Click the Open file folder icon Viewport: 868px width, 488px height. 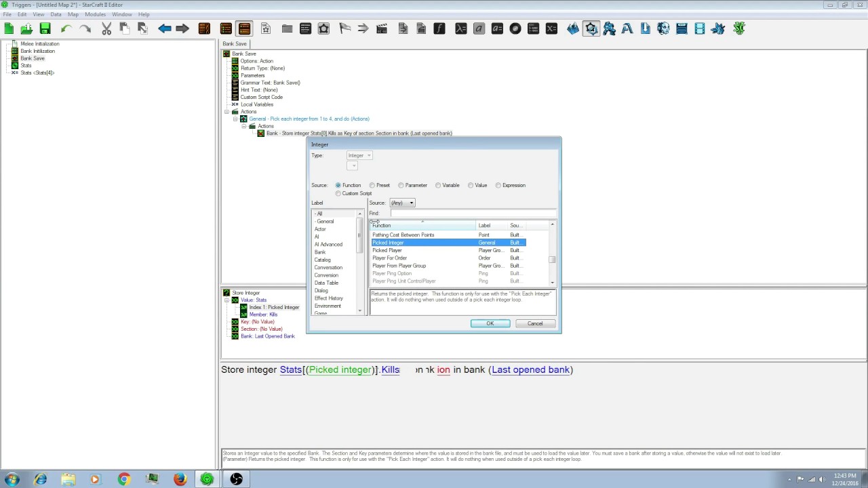[26, 28]
